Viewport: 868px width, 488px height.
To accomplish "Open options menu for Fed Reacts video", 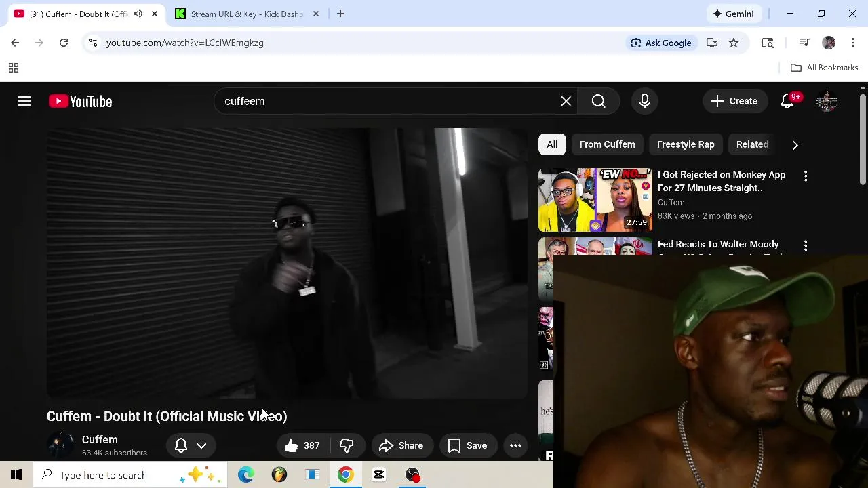I will tap(806, 245).
